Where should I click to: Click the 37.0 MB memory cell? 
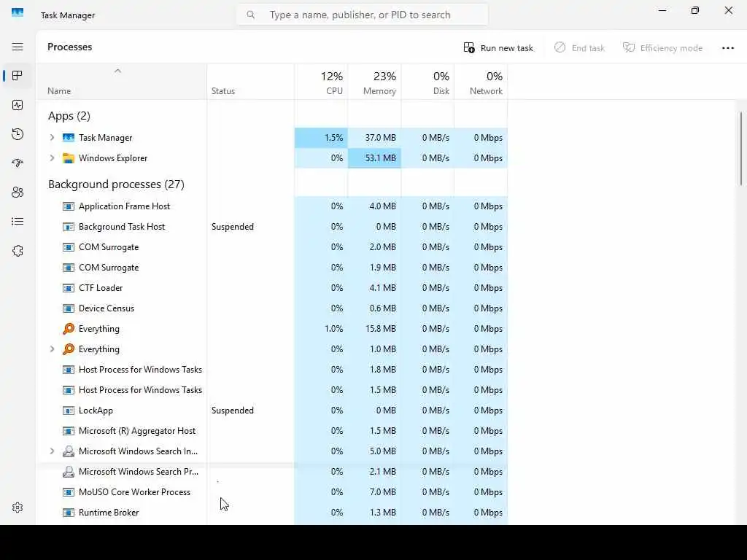point(374,138)
